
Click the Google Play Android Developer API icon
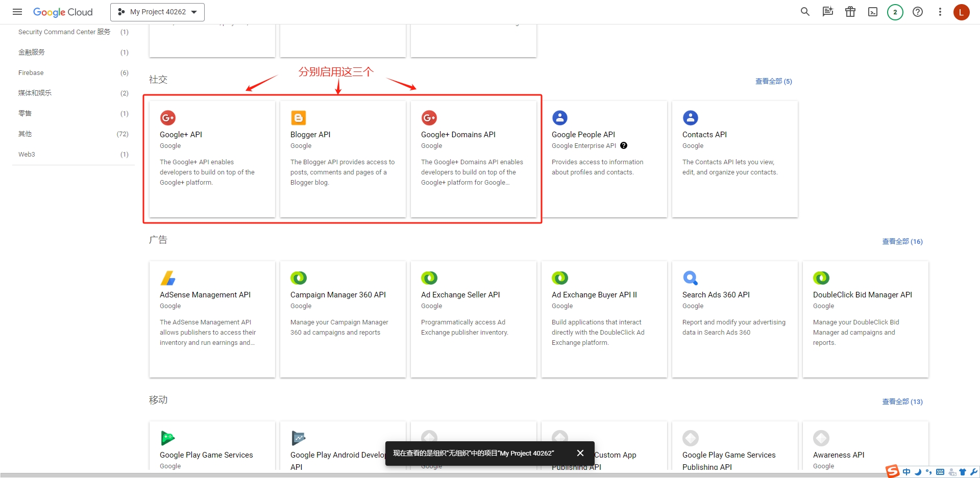point(299,438)
